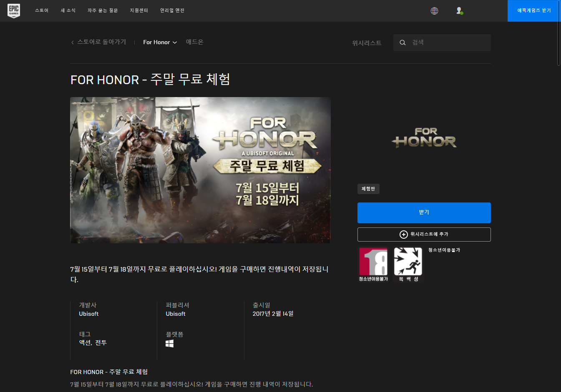The height and width of the screenshot is (392, 561).
Task: Click the 18+ age rating badge
Action: point(373,265)
